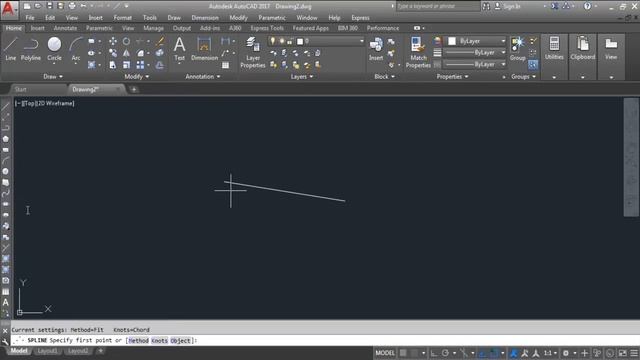Choose the Knots option in command line
Viewport: 640px width, 360px height.
click(160, 340)
